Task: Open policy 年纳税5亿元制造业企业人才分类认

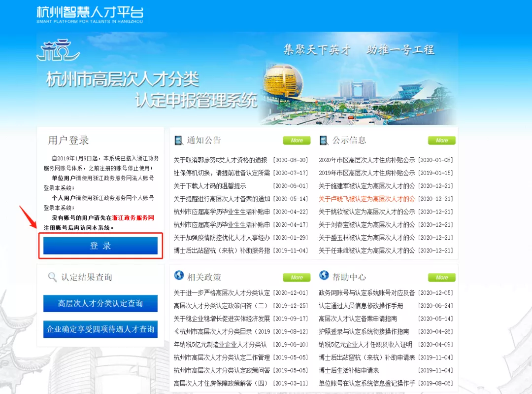Action: click(221, 344)
